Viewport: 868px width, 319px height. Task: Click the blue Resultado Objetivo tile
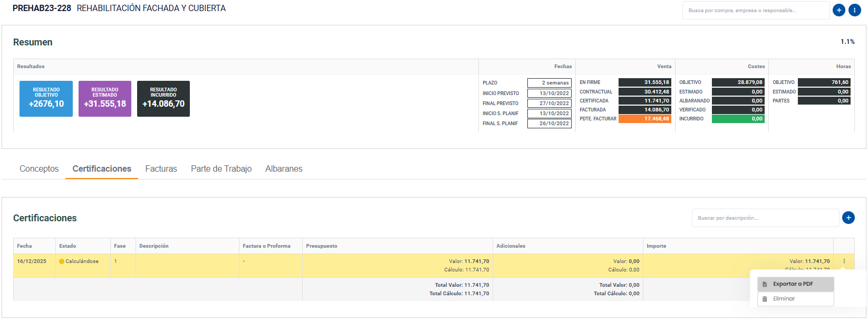pyautogui.click(x=46, y=99)
